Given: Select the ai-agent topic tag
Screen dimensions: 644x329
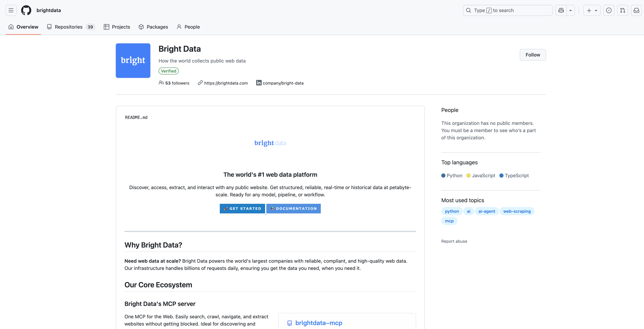Looking at the screenshot, I should pos(486,211).
